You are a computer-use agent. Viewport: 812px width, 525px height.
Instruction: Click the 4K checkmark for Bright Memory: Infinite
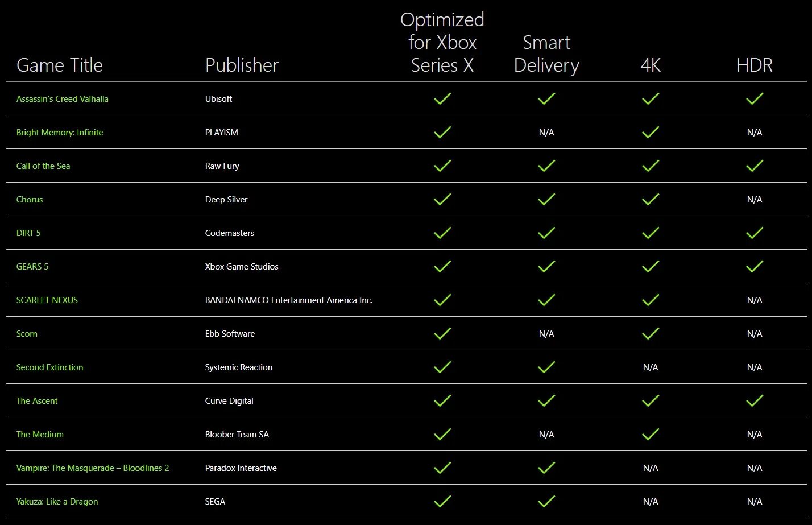(651, 132)
